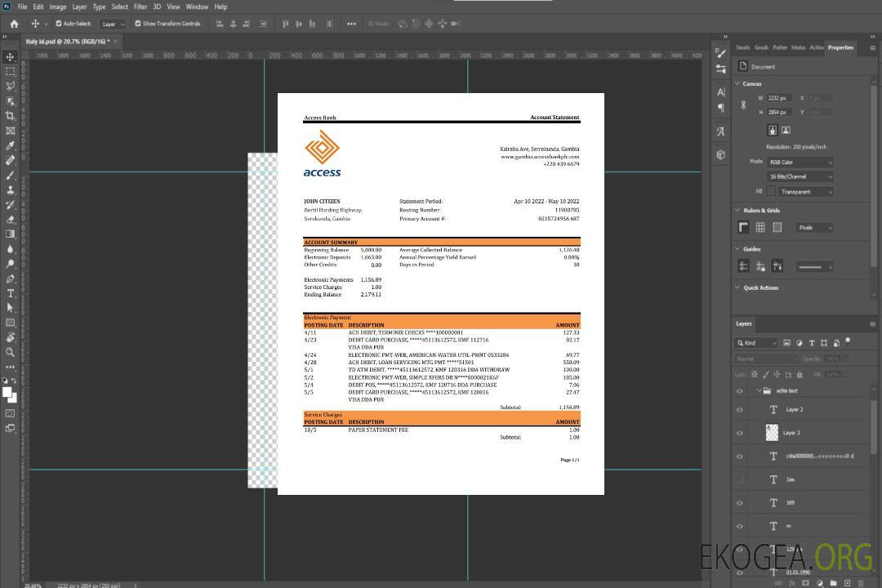
Task: Select the Horizontal Type tool
Action: click(x=10, y=293)
